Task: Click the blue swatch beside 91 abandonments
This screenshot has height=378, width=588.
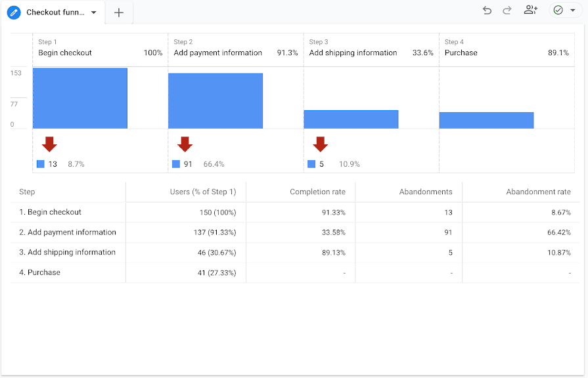Action: [176, 164]
